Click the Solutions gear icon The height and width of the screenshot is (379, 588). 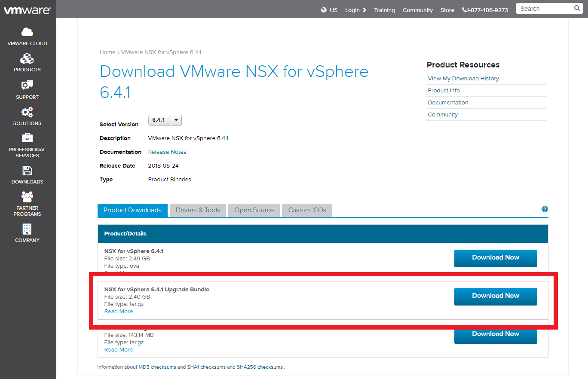click(27, 112)
